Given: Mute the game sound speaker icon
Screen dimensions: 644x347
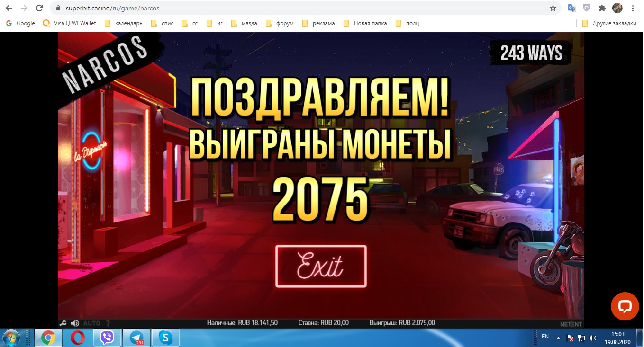Looking at the screenshot, I should tap(75, 323).
